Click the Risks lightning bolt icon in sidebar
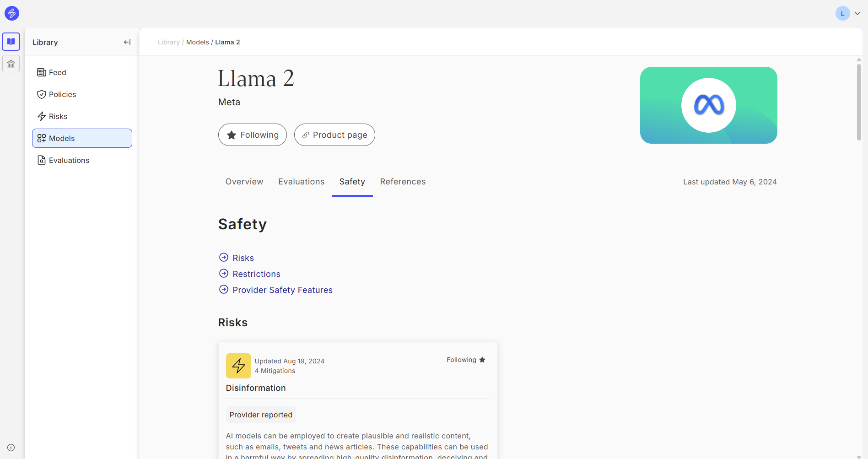This screenshot has width=868, height=459. tap(41, 116)
